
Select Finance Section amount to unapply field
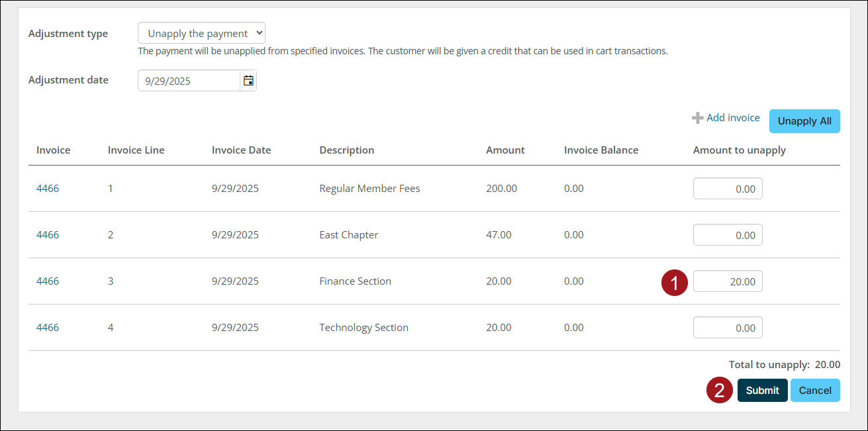coord(728,281)
